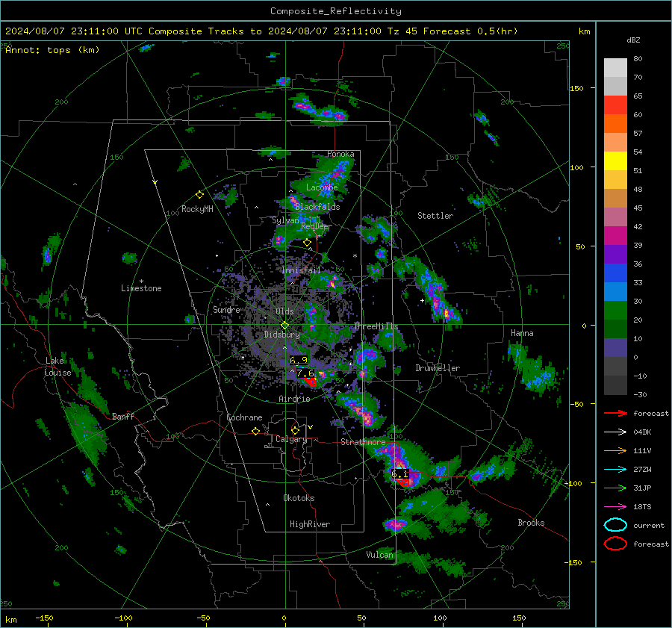
Task: Click the Airdrie city label
Action: click(x=294, y=399)
